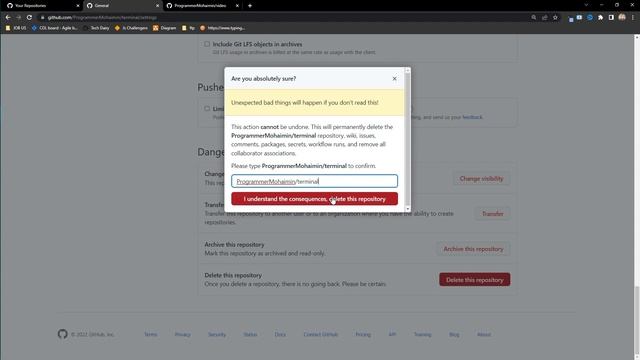Open 'Contact GitHub' footer link
Image resolution: width=640 pixels, height=360 pixels.
320,334
